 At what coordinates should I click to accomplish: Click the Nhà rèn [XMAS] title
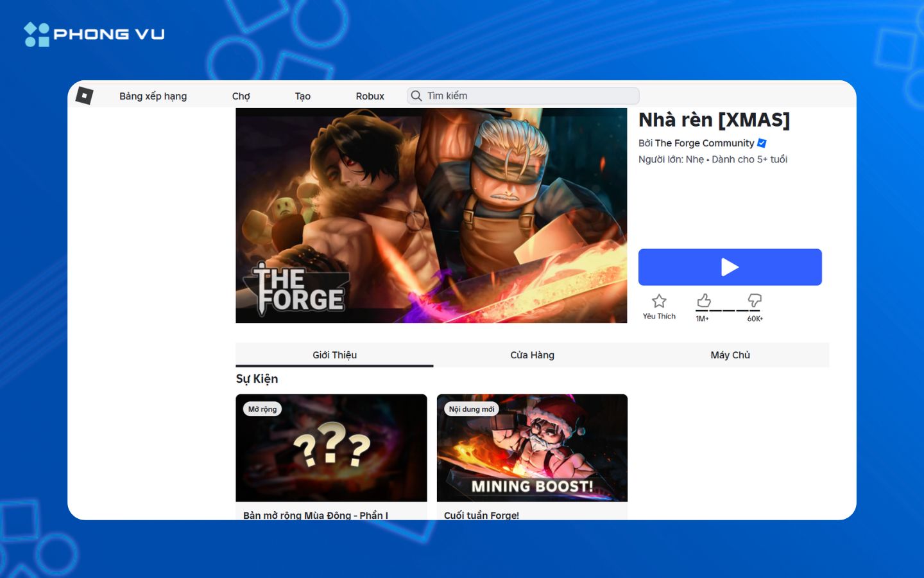click(714, 120)
